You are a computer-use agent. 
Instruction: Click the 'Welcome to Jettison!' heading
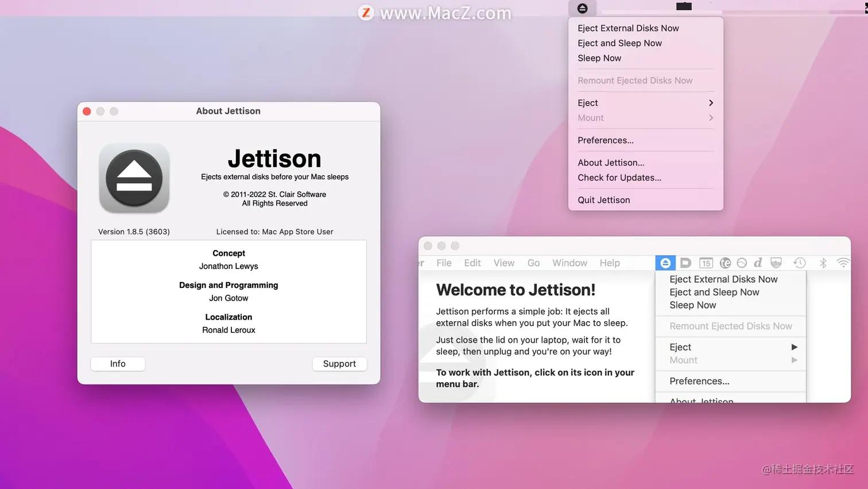516,290
